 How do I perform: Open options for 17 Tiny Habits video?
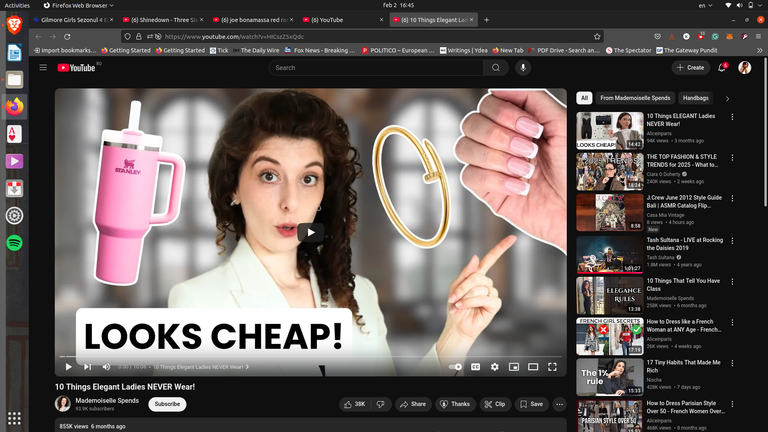(x=732, y=363)
